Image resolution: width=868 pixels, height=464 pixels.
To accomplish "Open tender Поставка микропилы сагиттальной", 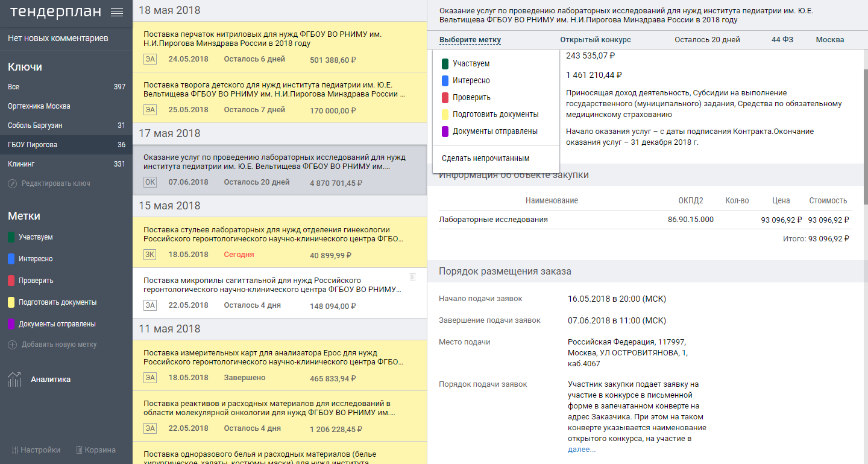I will 280,293.
